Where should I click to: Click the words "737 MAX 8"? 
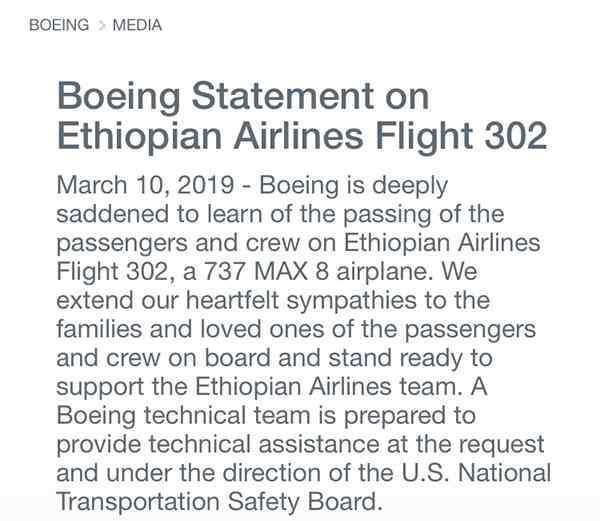tap(266, 272)
